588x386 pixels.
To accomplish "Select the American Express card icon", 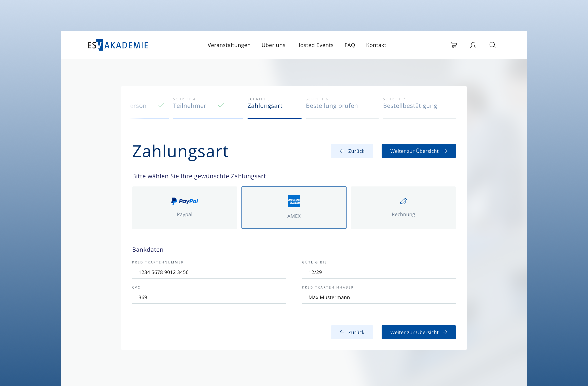I will coord(294,201).
